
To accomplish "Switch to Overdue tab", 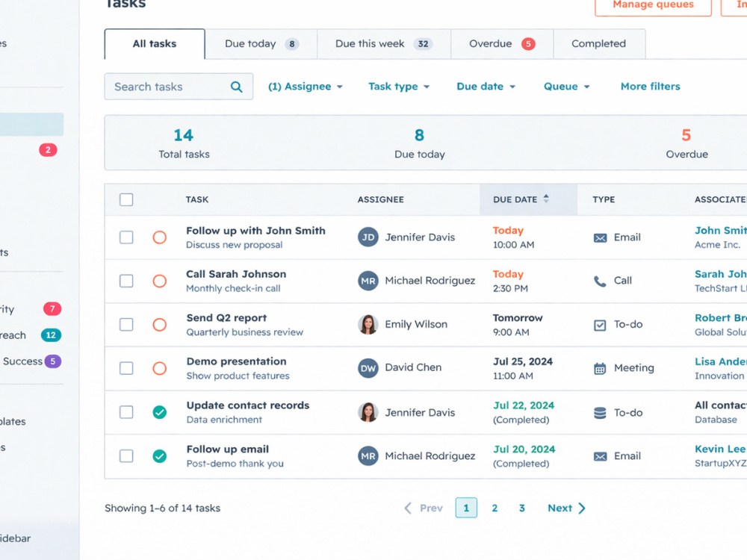I will click(x=502, y=44).
